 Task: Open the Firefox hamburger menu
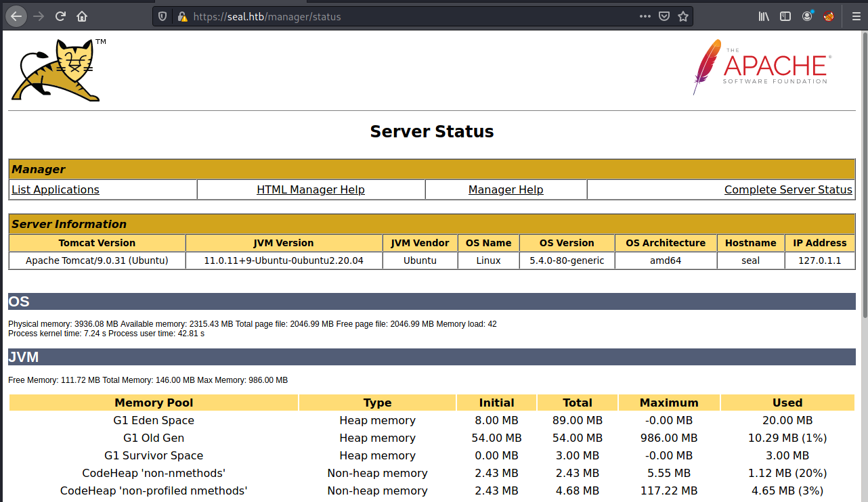coord(856,16)
